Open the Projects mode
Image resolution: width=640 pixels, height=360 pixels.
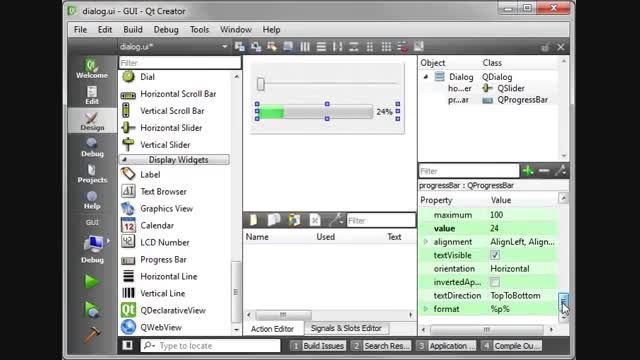(92, 173)
